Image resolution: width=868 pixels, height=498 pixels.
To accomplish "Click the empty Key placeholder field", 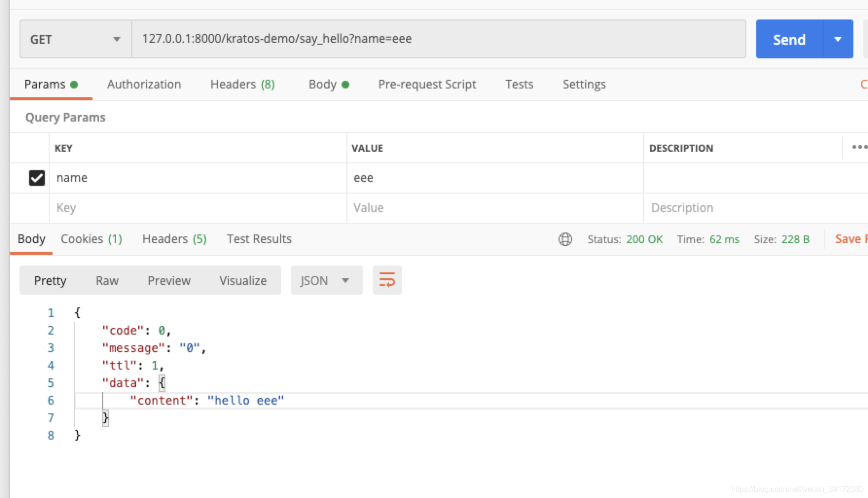I will click(x=198, y=208).
